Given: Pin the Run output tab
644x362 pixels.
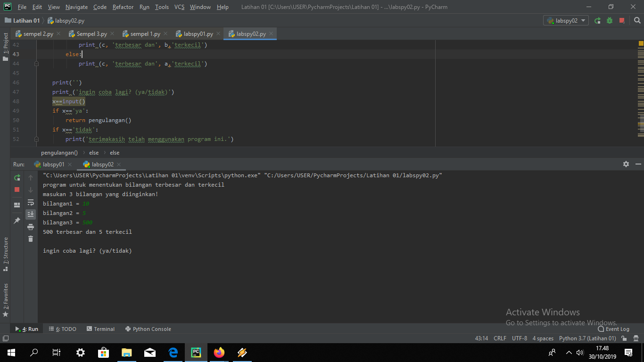Looking at the screenshot, I should coord(17,220).
